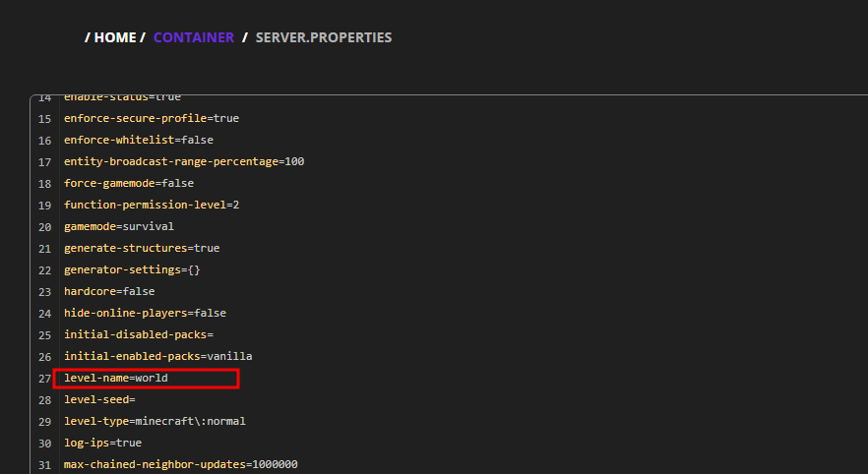Click the enforce-secure-profile=true line

[x=152, y=118]
